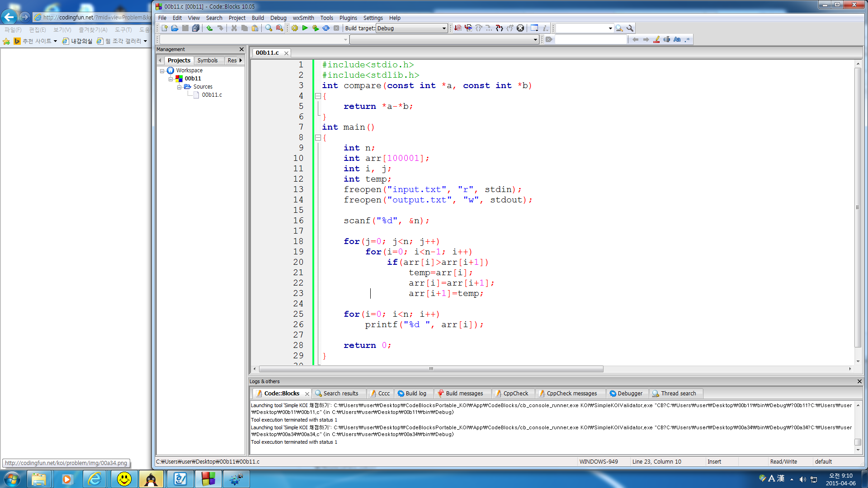Viewport: 868px width, 488px height.
Task: Click the Windows Start button
Action: tap(12, 479)
